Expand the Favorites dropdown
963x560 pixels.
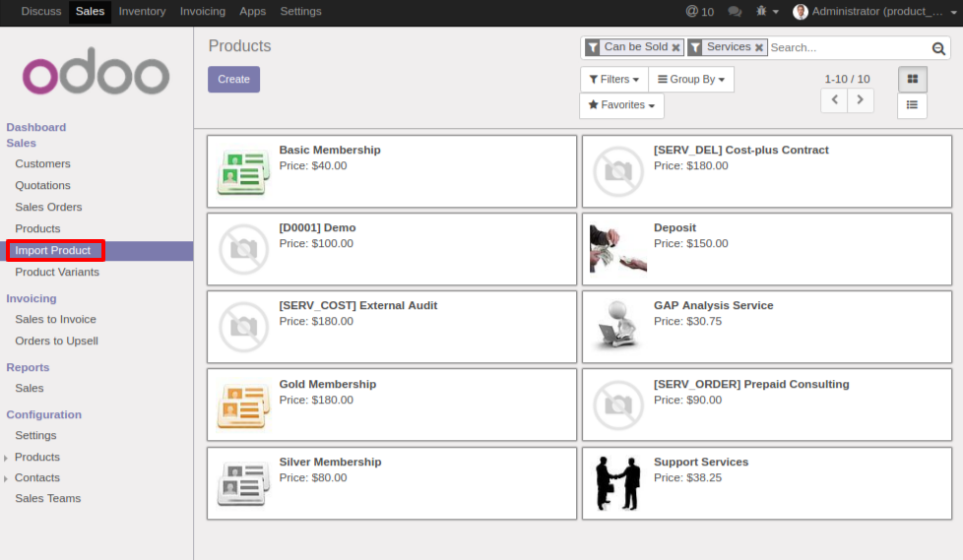[621, 105]
